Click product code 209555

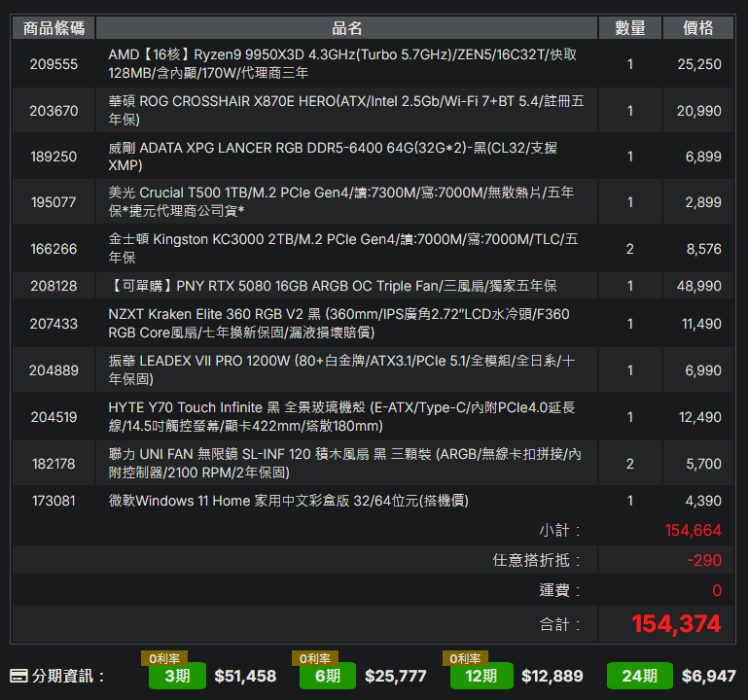coord(53,64)
